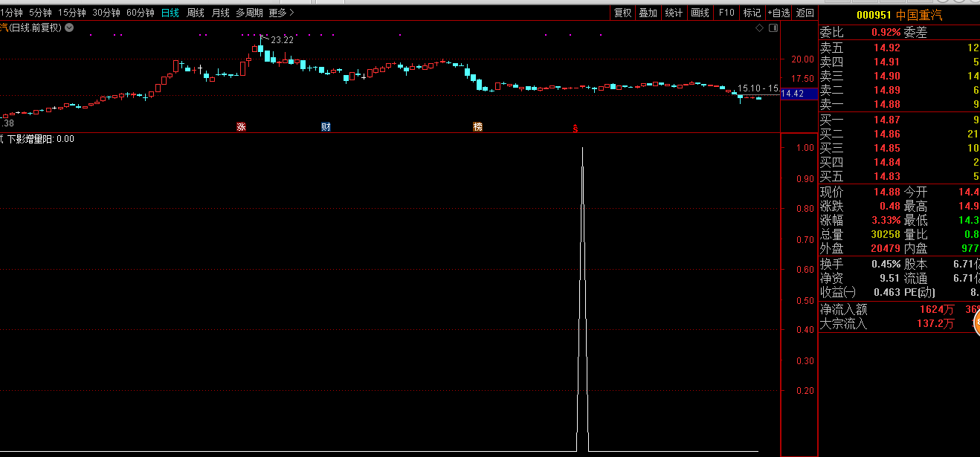980x457 pixels.
Task: Click the 统计 statistics button
Action: pyautogui.click(x=674, y=13)
